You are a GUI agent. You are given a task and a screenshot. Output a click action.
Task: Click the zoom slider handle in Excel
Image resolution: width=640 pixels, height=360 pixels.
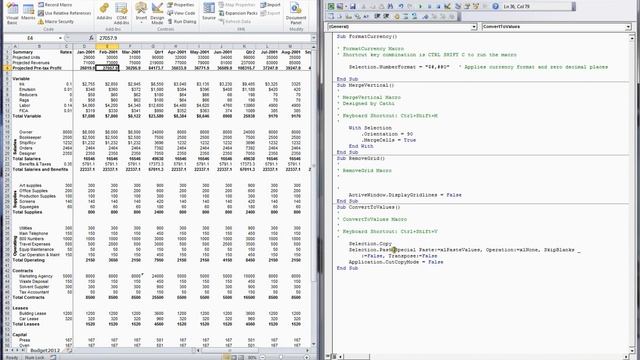281,358
